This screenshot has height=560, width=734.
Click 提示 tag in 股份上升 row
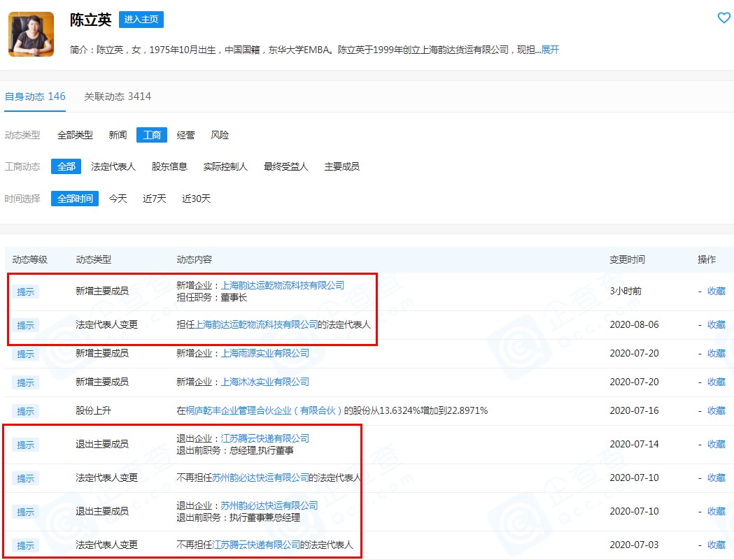click(x=25, y=411)
